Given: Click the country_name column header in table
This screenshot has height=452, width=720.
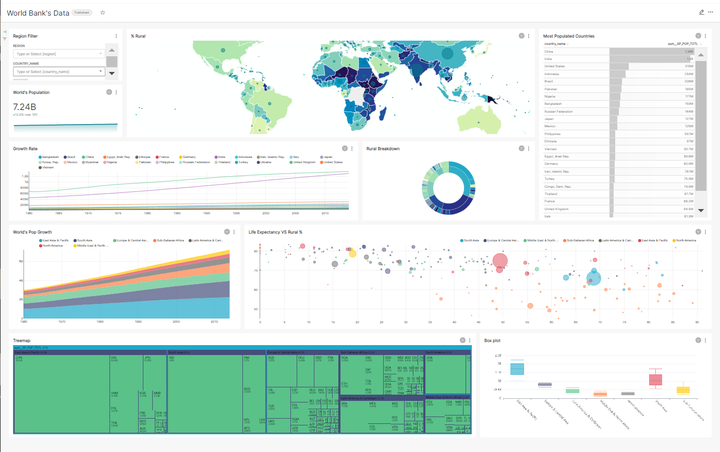Looking at the screenshot, I should [555, 44].
